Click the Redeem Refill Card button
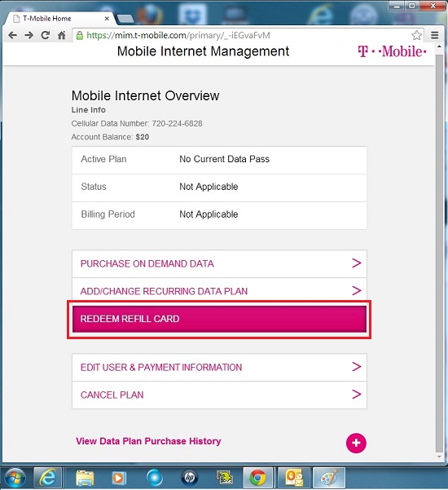448x490 pixels. pos(219,319)
